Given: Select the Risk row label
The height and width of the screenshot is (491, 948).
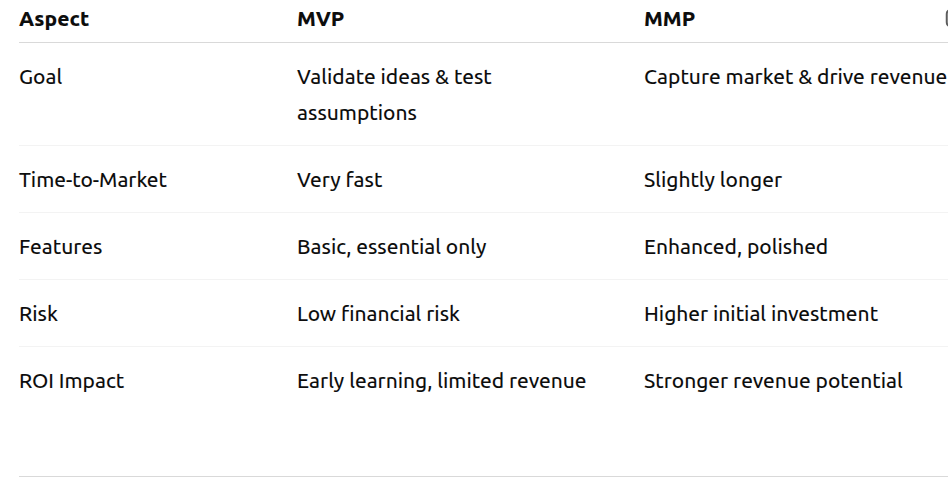Looking at the screenshot, I should (x=38, y=314).
